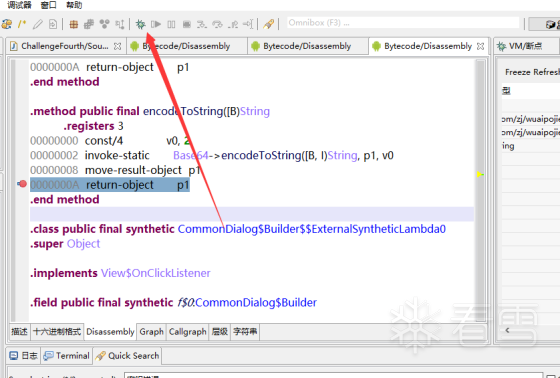
Task: Click the disassembly vertical scrollbar
Action: point(480,190)
